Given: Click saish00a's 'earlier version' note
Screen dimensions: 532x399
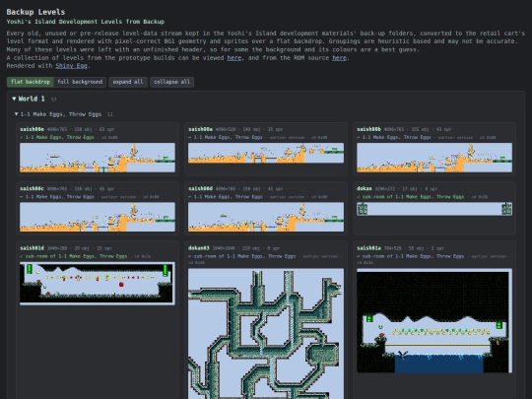Looking at the screenshot, I should click(x=287, y=138).
